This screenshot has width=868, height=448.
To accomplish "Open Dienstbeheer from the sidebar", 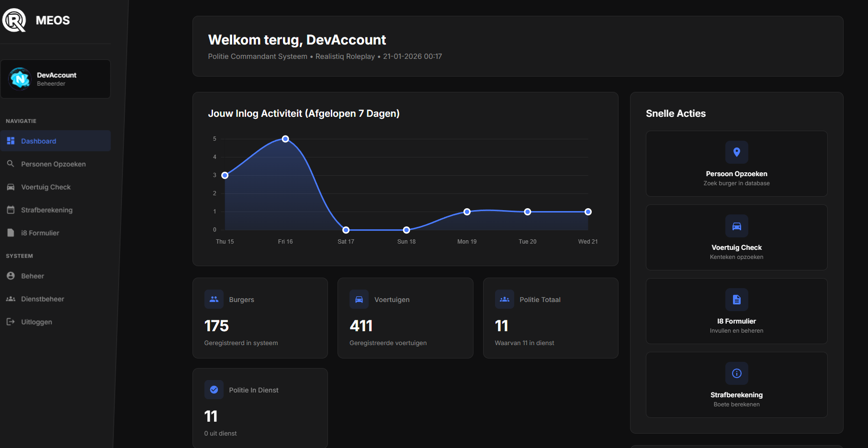I will pyautogui.click(x=42, y=299).
